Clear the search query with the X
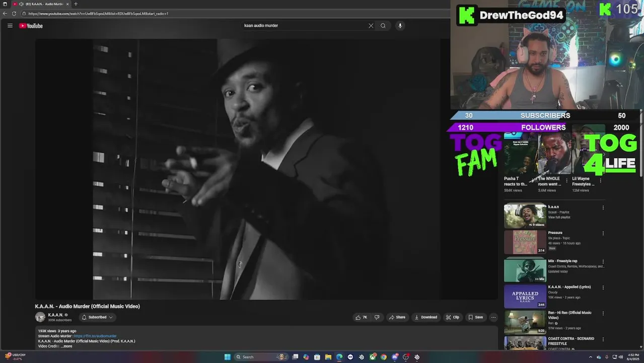Image resolution: width=644 pixels, height=363 pixels. point(371,26)
